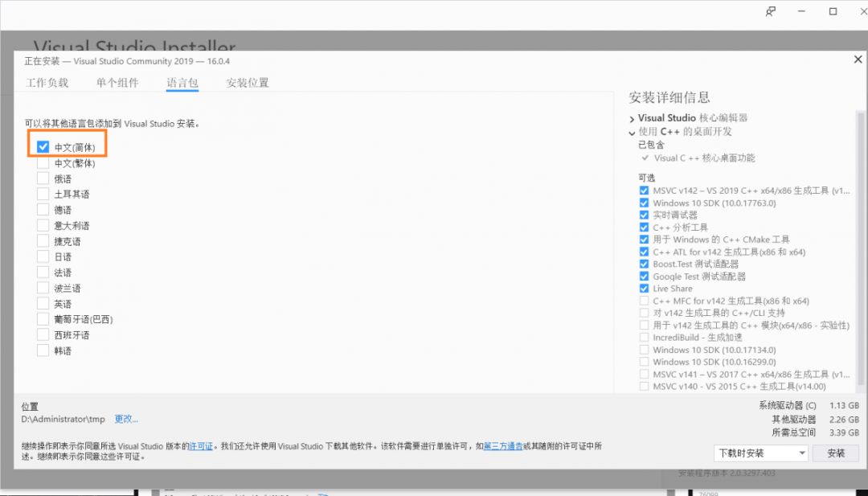Screen dimensions: 868x496
Task: Switch to the 工作负载 tab
Action: [48, 83]
